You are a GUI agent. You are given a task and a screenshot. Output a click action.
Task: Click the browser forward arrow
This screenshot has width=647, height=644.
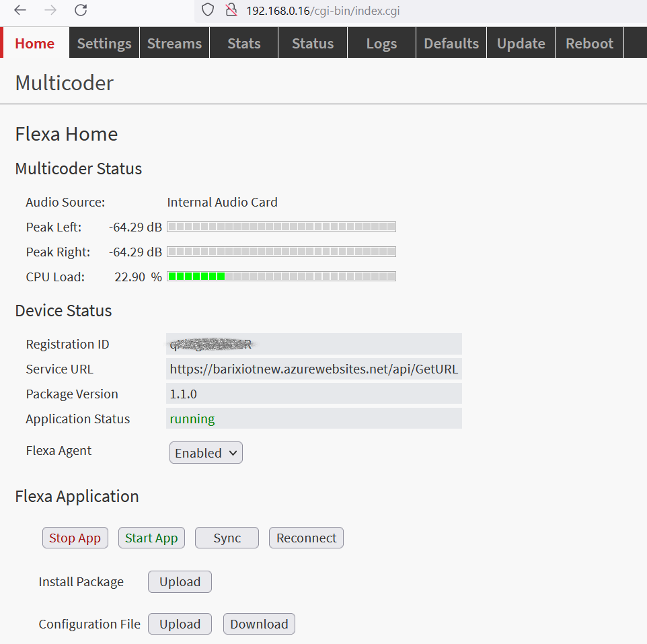pyautogui.click(x=50, y=10)
